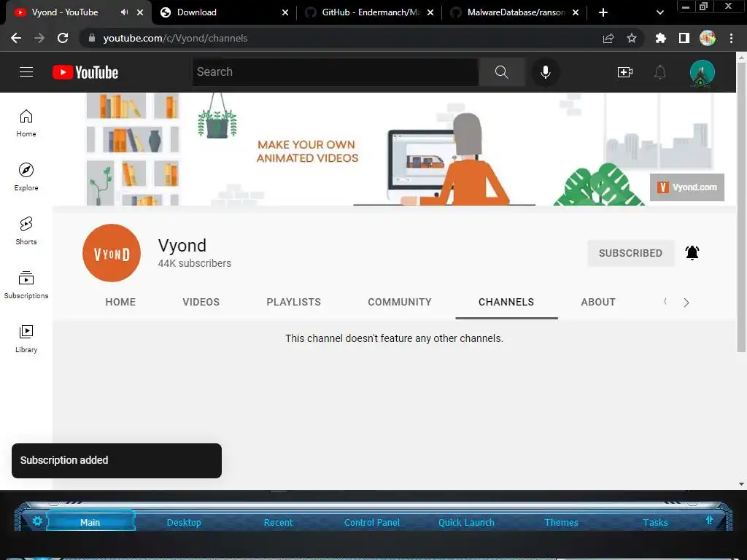Open a new browser tab
The width and height of the screenshot is (747, 560).
(x=603, y=12)
